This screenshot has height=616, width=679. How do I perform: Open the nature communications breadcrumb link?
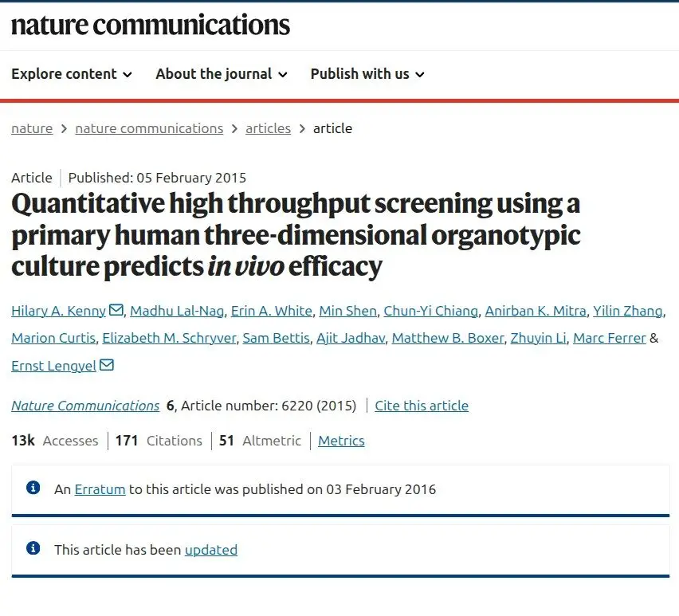(x=149, y=128)
